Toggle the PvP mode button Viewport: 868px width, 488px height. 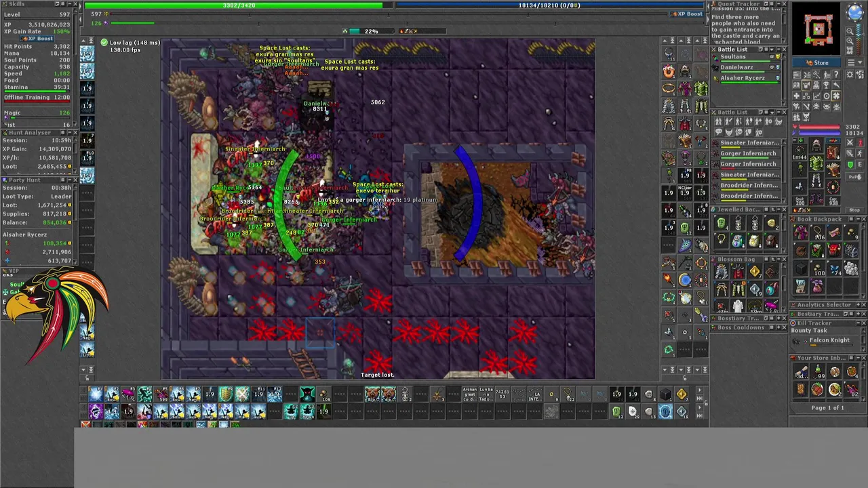pos(855,176)
